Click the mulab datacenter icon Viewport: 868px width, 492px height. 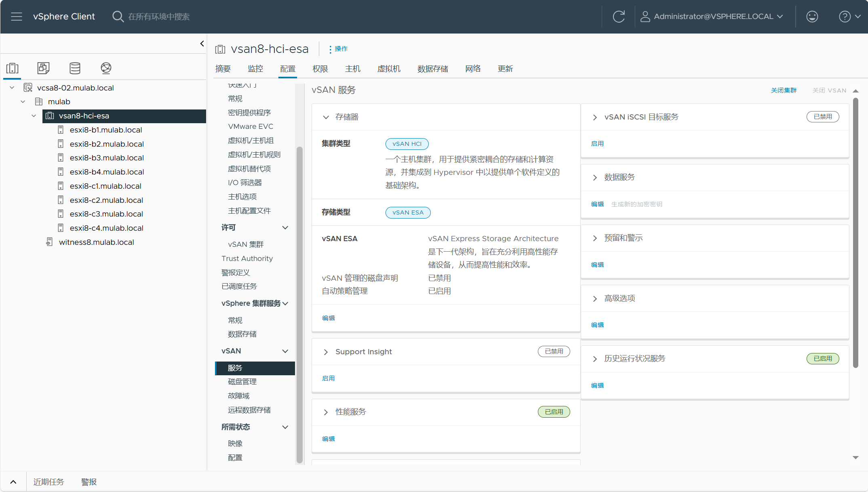[x=39, y=101]
